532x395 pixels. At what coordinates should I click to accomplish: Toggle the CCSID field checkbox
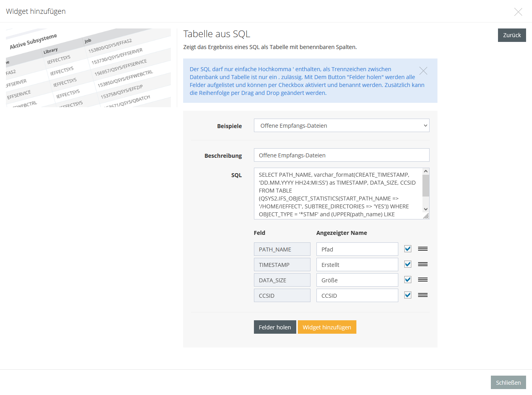tap(408, 295)
